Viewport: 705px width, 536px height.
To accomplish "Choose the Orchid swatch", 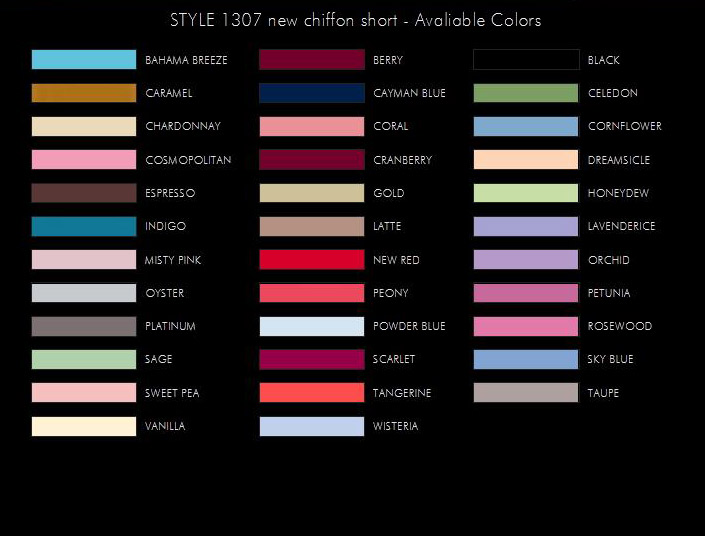I will coord(526,259).
